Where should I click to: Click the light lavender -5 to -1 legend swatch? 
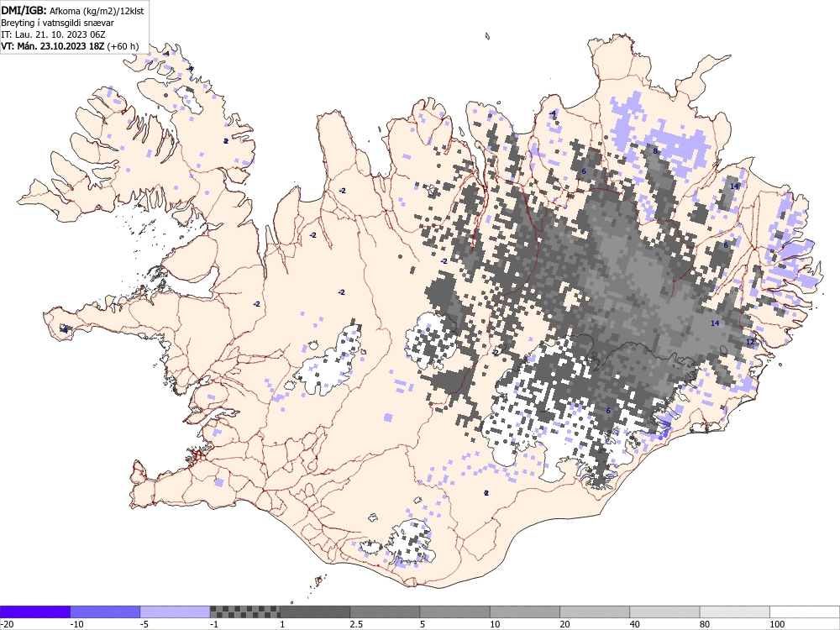tap(176, 612)
